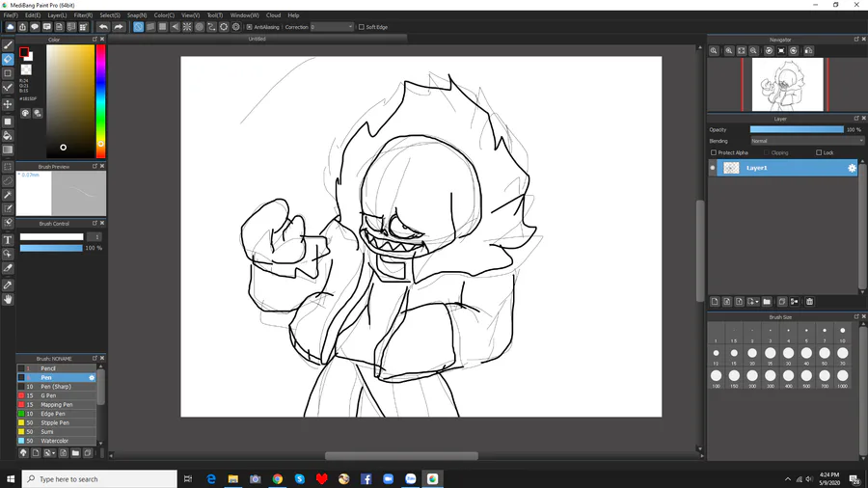The image size is (868, 488).
Task: Open File Explorer from taskbar
Action: coord(233,479)
